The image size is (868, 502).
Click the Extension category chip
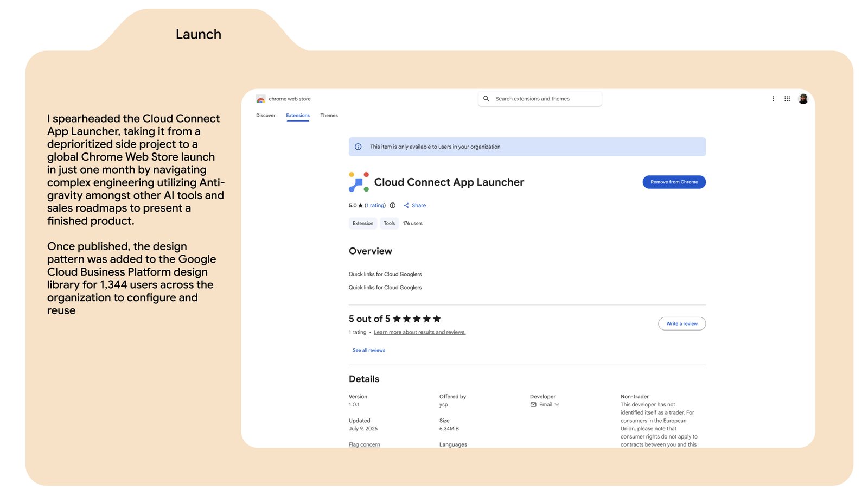click(363, 223)
